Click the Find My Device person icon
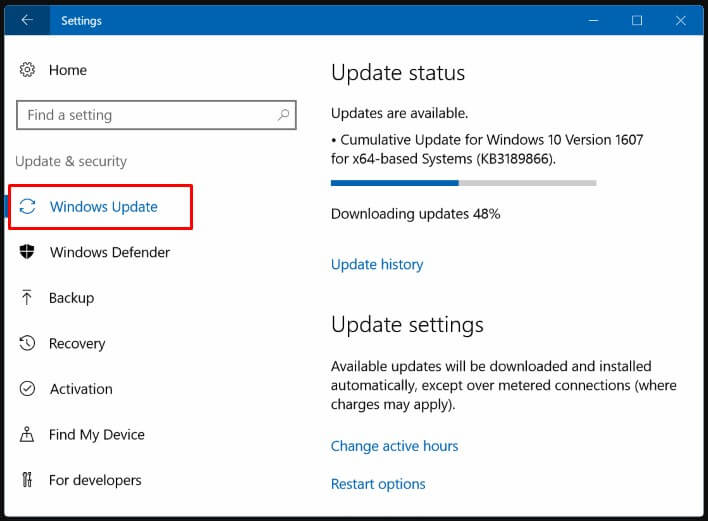 pos(27,434)
